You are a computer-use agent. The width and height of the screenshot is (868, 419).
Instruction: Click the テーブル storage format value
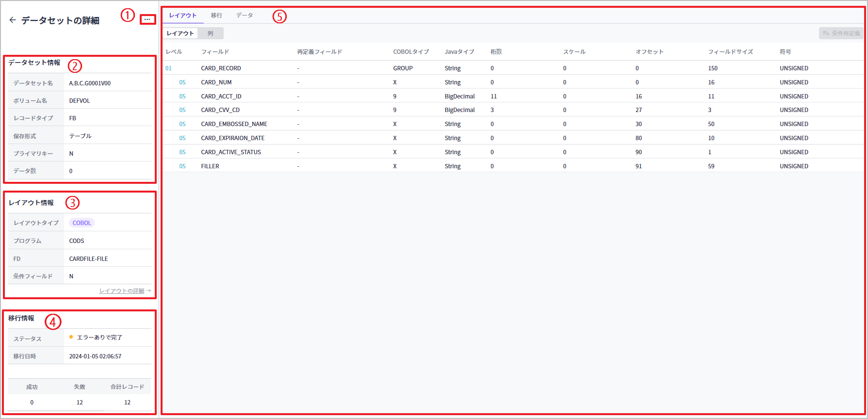coord(80,136)
